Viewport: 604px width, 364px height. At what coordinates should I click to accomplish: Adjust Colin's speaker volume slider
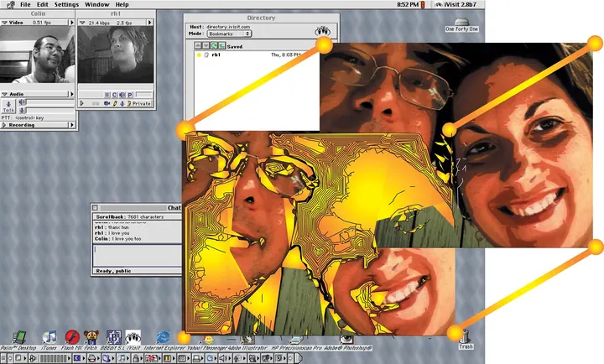click(x=50, y=102)
